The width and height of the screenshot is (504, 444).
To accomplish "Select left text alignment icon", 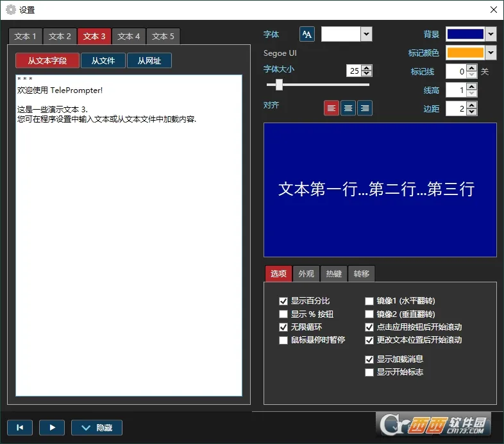I will pyautogui.click(x=332, y=108).
